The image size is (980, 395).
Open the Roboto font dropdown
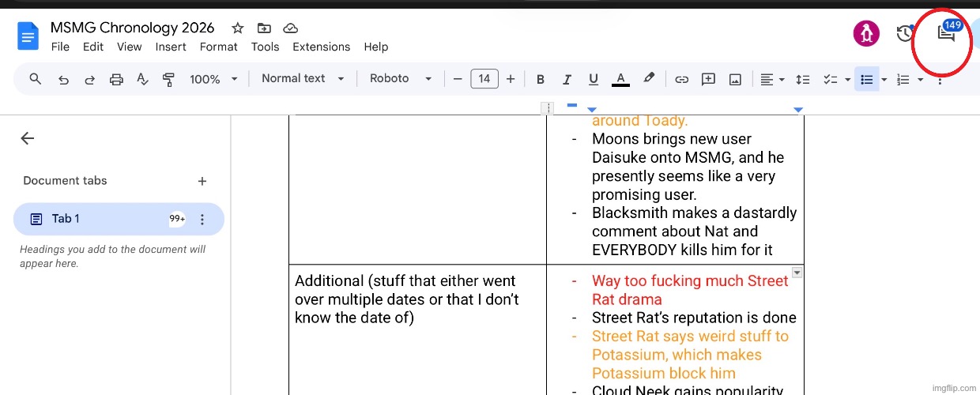(x=401, y=79)
